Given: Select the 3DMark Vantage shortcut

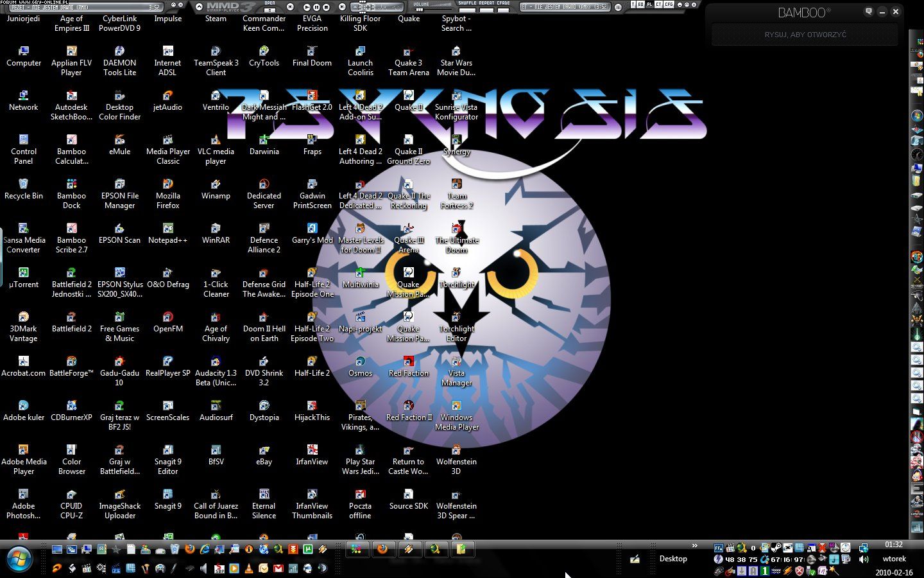Looking at the screenshot, I should point(24,327).
